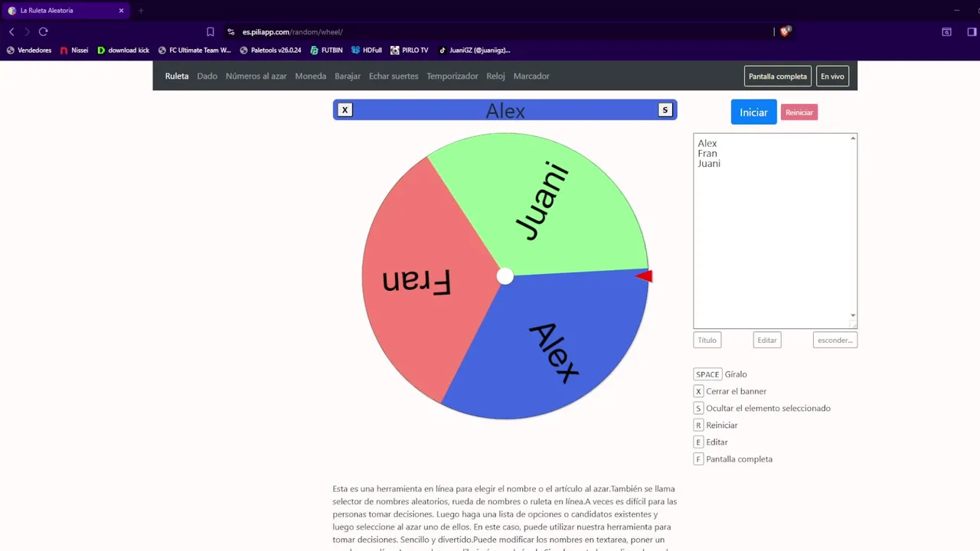Click the text area scroll down arrow
This screenshot has height=551, width=980.
coord(853,315)
